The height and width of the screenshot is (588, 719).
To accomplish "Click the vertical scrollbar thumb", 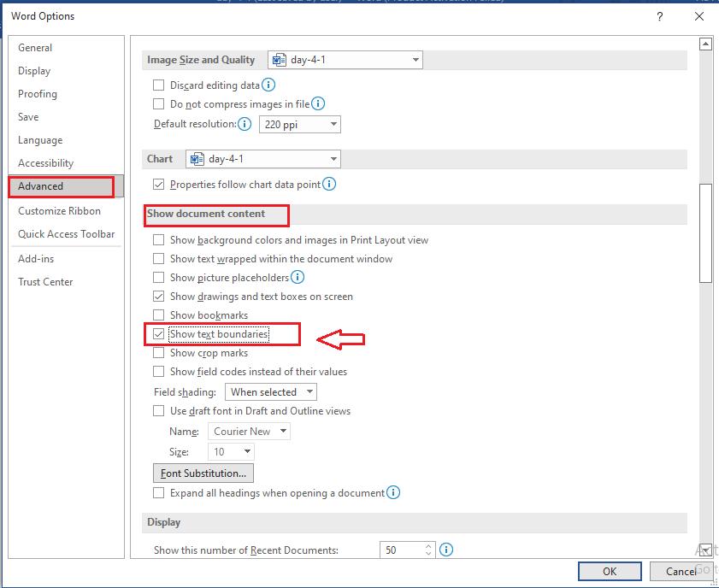I will pos(705,233).
